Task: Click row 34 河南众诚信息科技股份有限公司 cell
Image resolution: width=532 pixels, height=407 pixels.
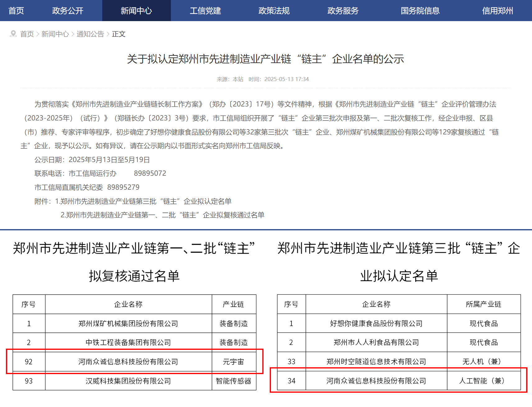Action: [376, 381]
